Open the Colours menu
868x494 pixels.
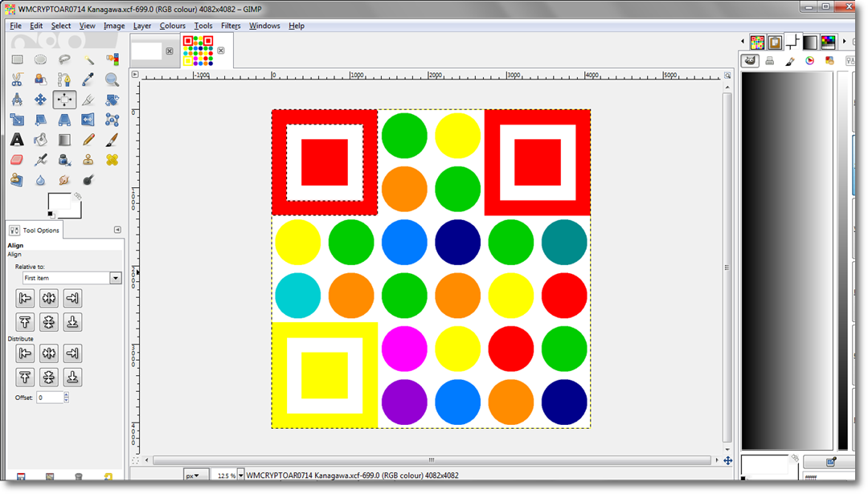coord(172,26)
